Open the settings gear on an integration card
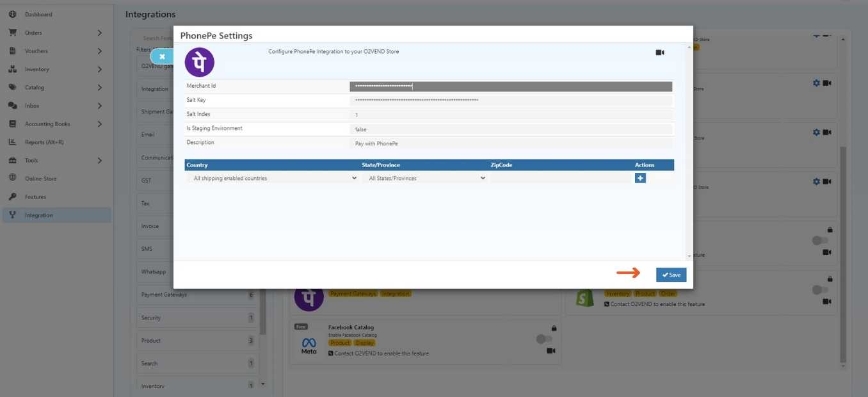This screenshot has width=868, height=397. click(816, 83)
